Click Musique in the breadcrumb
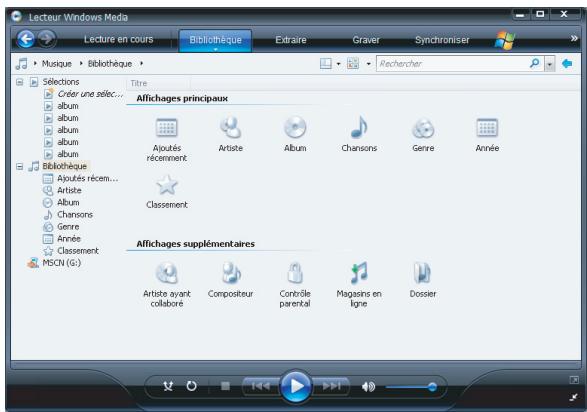This screenshot has height=412, width=587. click(57, 64)
